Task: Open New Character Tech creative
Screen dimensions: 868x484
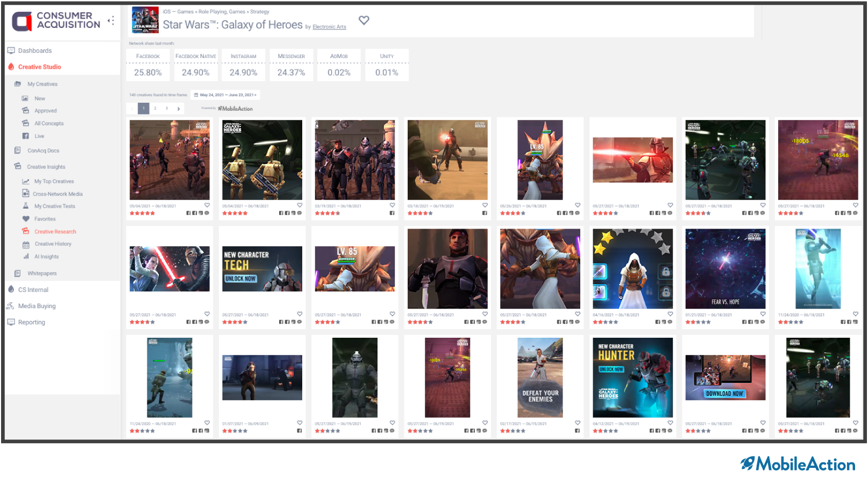Action: pyautogui.click(x=262, y=269)
